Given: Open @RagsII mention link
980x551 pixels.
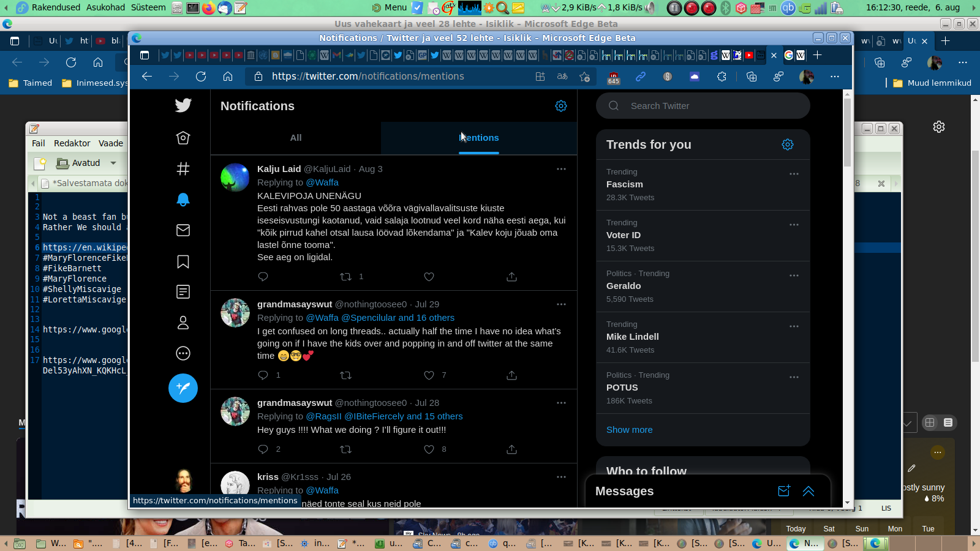Looking at the screenshot, I should click(324, 416).
